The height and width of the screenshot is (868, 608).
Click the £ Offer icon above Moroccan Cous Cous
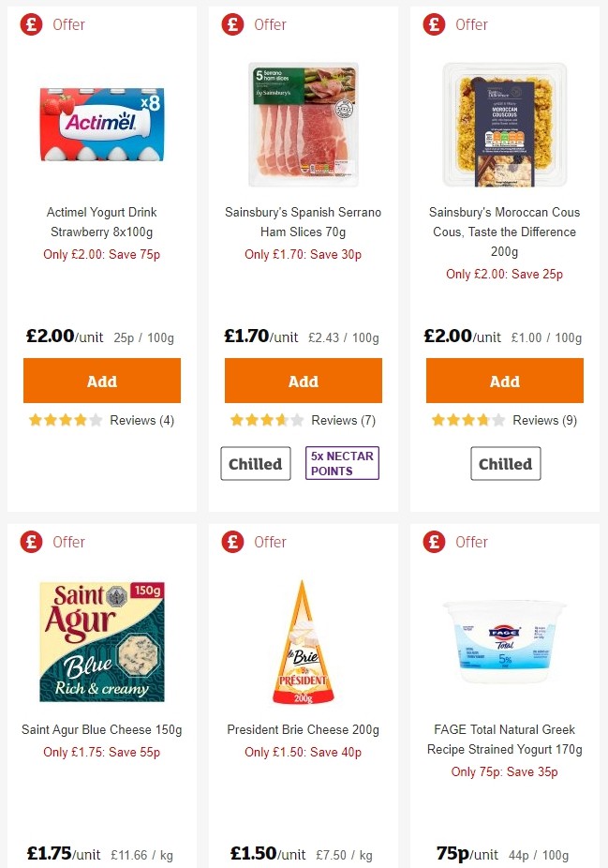pos(434,24)
